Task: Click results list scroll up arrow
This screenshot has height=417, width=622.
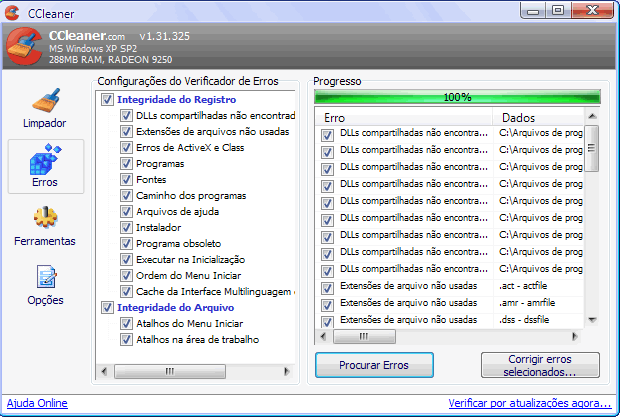Action: pos(592,116)
